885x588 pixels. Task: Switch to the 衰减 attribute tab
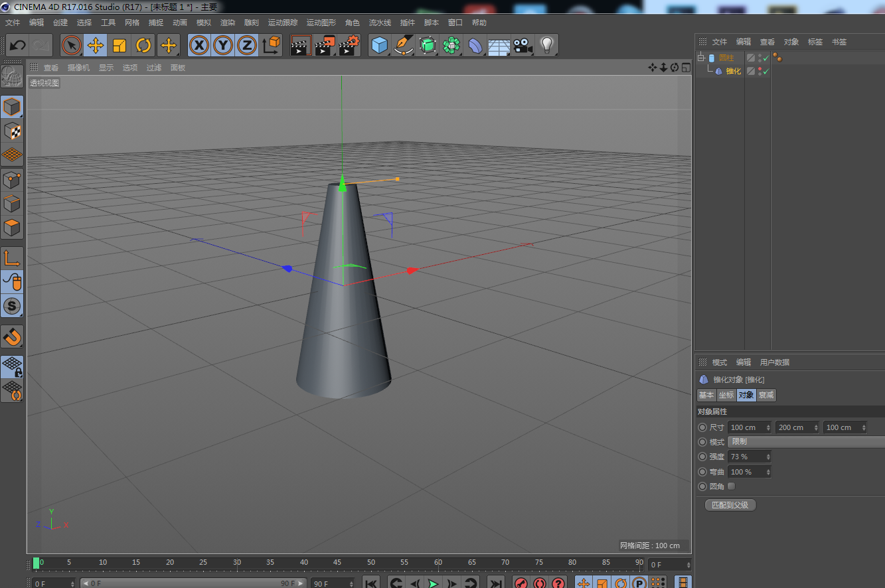(766, 395)
